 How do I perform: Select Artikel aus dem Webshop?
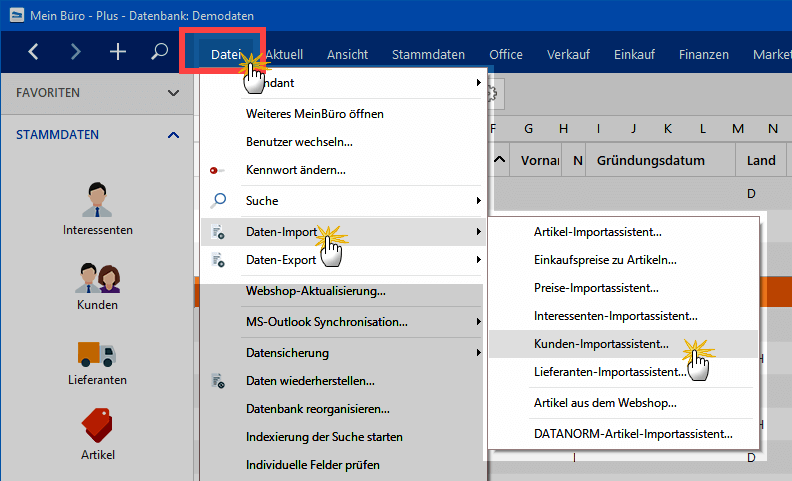pos(623,403)
